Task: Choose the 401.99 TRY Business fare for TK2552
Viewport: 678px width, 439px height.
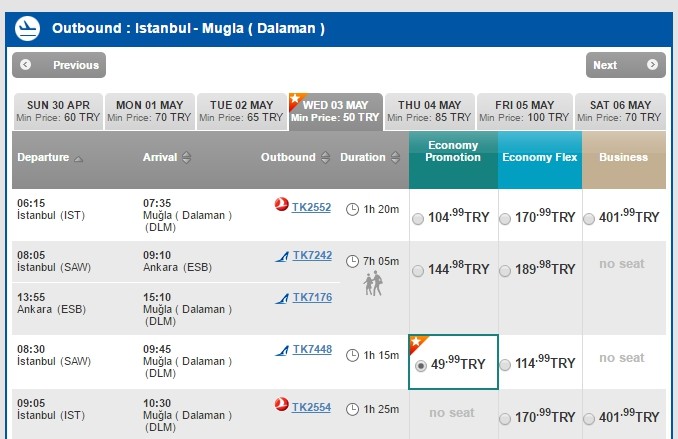Action: (589, 219)
